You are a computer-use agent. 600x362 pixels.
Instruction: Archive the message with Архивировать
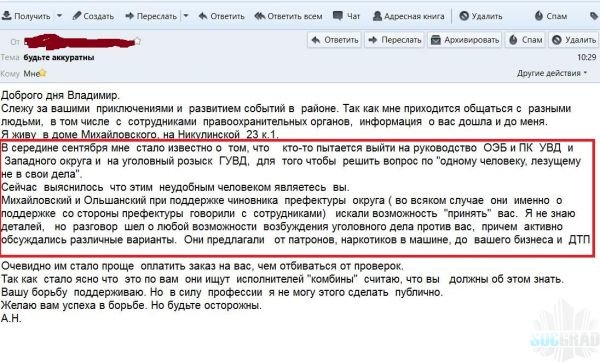[465, 40]
